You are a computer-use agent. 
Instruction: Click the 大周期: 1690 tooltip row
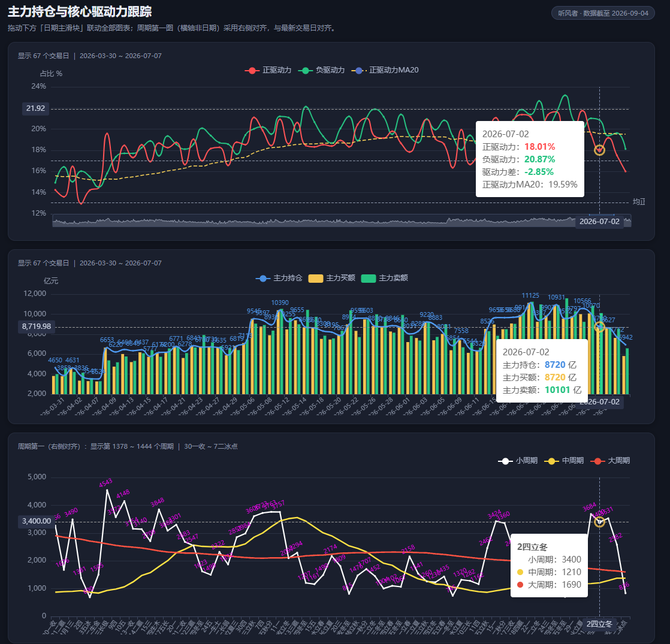(549, 585)
